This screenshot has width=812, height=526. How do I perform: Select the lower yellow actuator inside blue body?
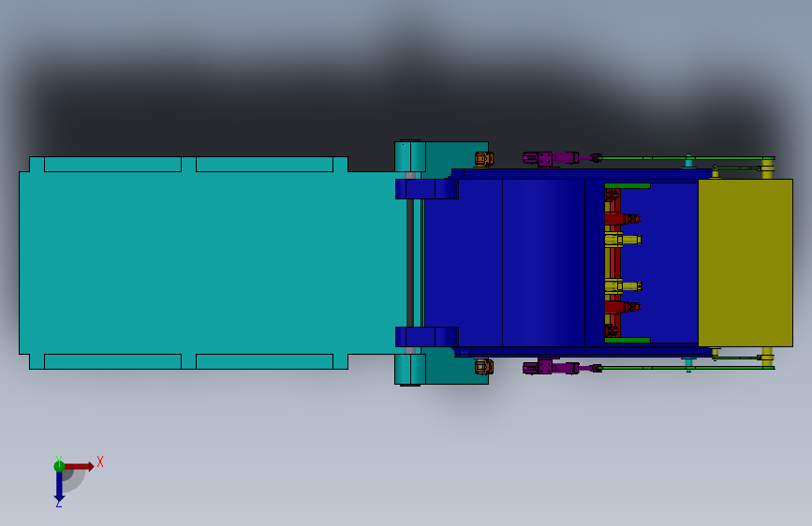click(x=623, y=285)
